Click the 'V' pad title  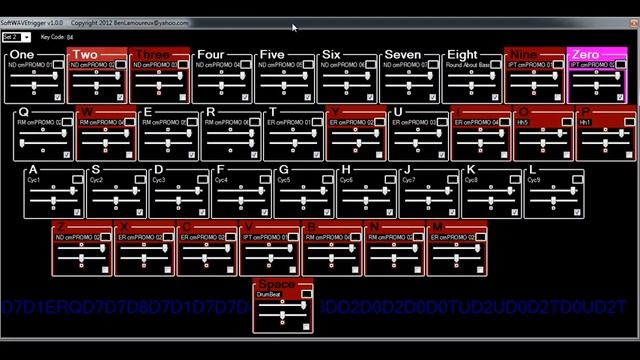(x=249, y=227)
